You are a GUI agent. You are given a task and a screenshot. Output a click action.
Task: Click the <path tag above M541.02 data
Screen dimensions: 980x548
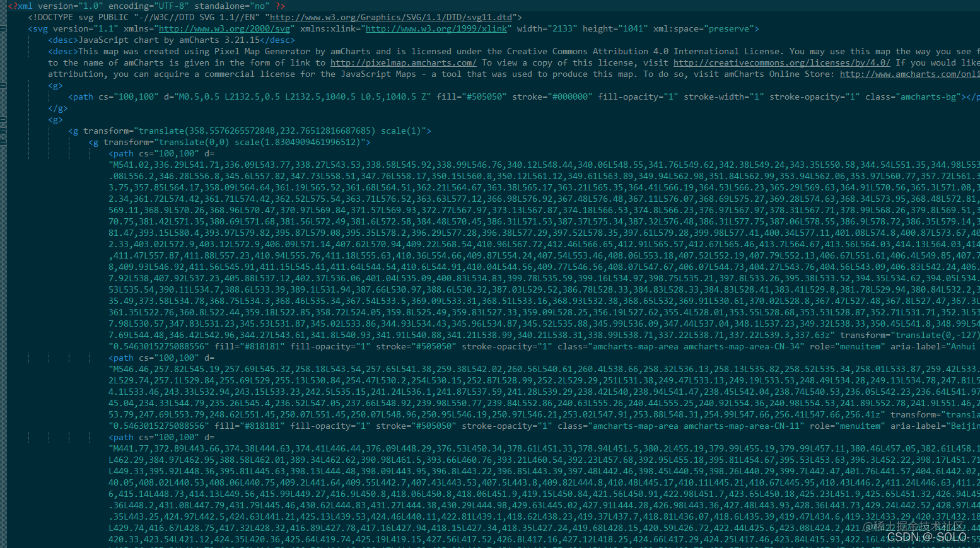tap(121, 153)
